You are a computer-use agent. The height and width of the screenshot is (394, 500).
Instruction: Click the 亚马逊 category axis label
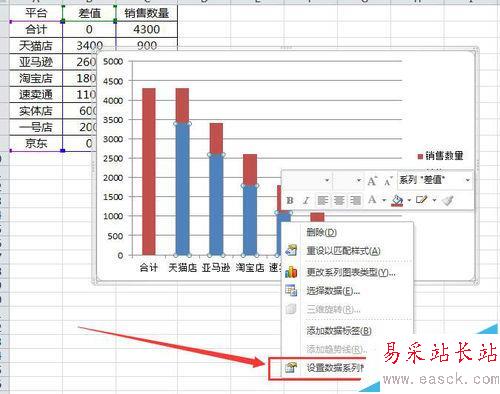point(216,267)
